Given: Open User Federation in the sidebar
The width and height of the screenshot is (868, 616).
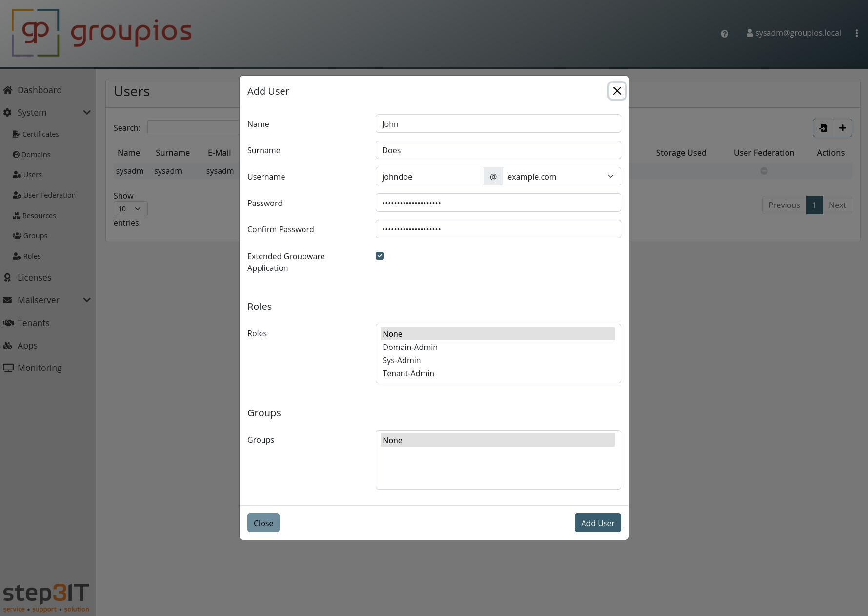Looking at the screenshot, I should coord(49,195).
